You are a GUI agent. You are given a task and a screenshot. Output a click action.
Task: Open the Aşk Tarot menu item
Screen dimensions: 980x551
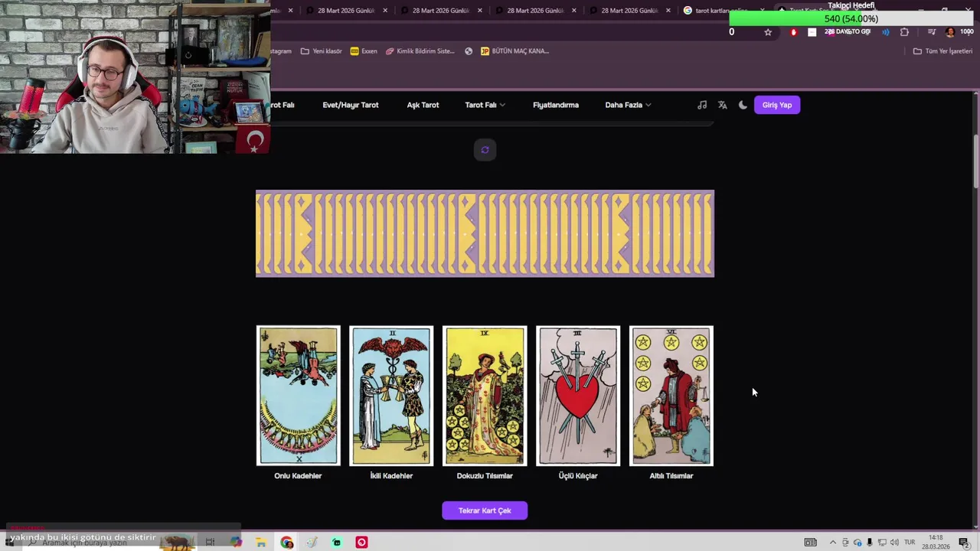[x=423, y=105]
